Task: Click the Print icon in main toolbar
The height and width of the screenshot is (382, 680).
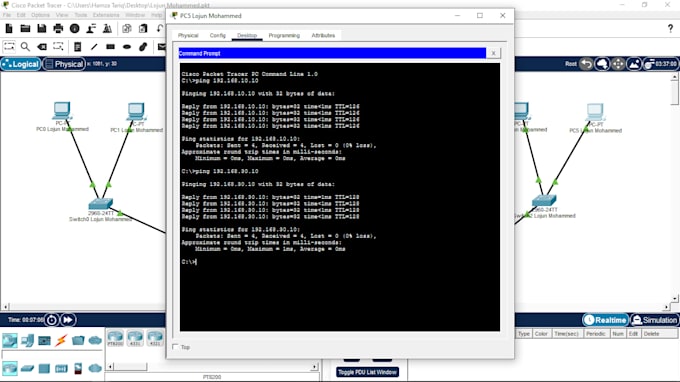Action: [58, 29]
